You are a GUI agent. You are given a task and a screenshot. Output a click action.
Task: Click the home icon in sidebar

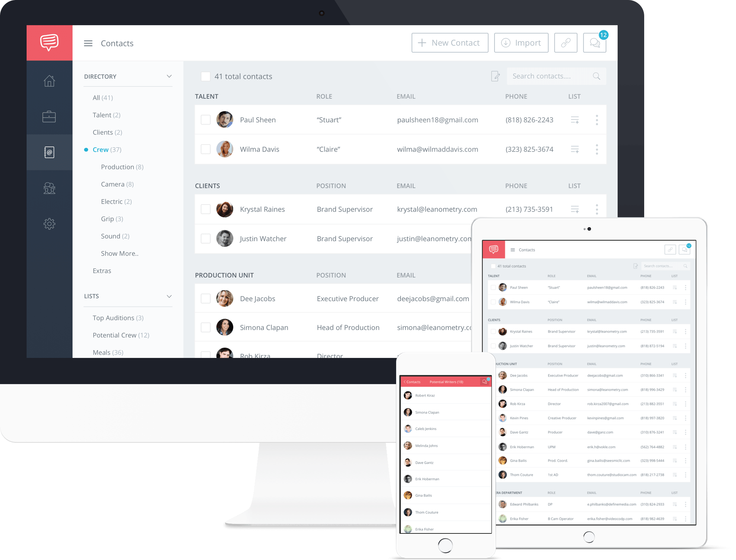[x=50, y=82]
